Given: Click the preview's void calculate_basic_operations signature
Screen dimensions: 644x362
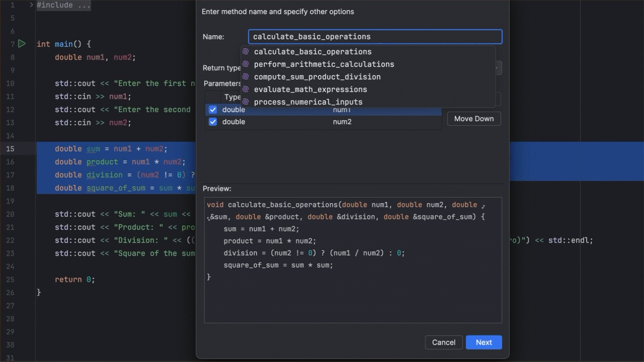Looking at the screenshot, I should 346,211.
